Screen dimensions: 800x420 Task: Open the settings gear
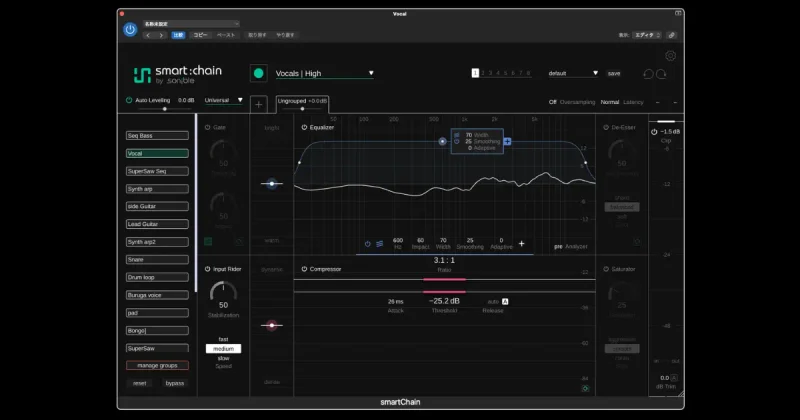click(x=670, y=56)
